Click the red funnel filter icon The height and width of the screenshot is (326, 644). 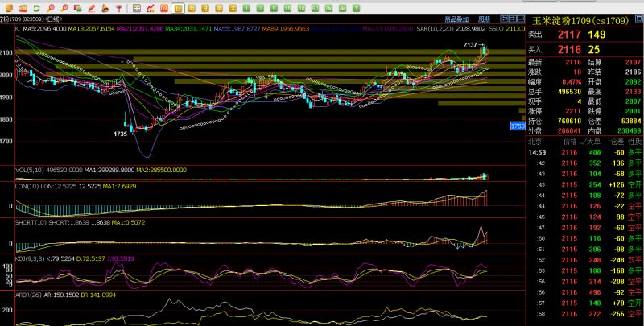click(x=118, y=8)
